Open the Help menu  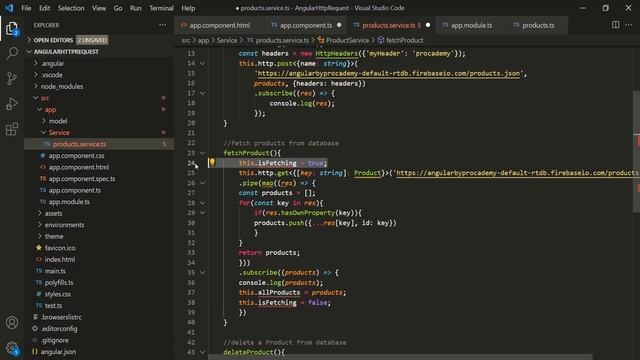coord(188,8)
